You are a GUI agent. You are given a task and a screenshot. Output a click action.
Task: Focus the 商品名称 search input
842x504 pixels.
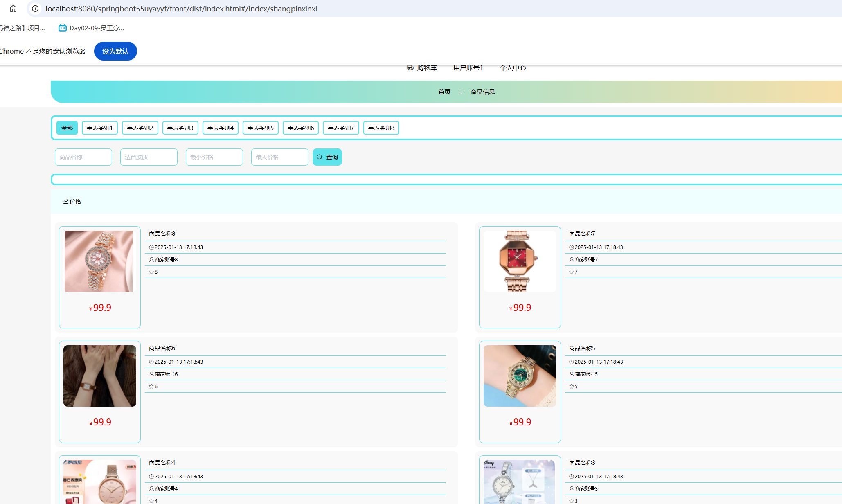pos(83,157)
